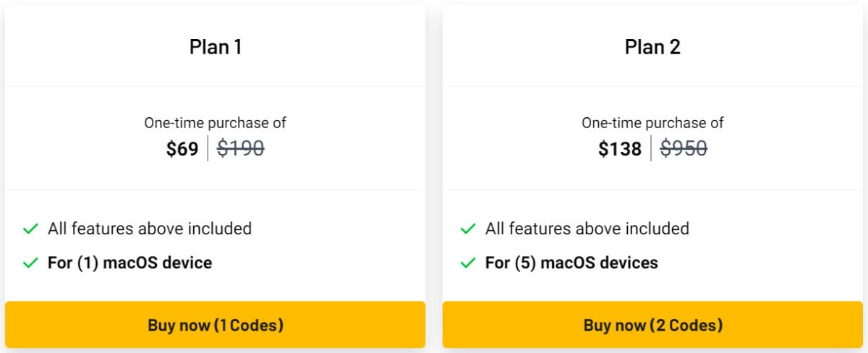Viewport: 868px width, 353px height.
Task: Click the green checkmark beside Plan 2 features included
Action: click(468, 229)
